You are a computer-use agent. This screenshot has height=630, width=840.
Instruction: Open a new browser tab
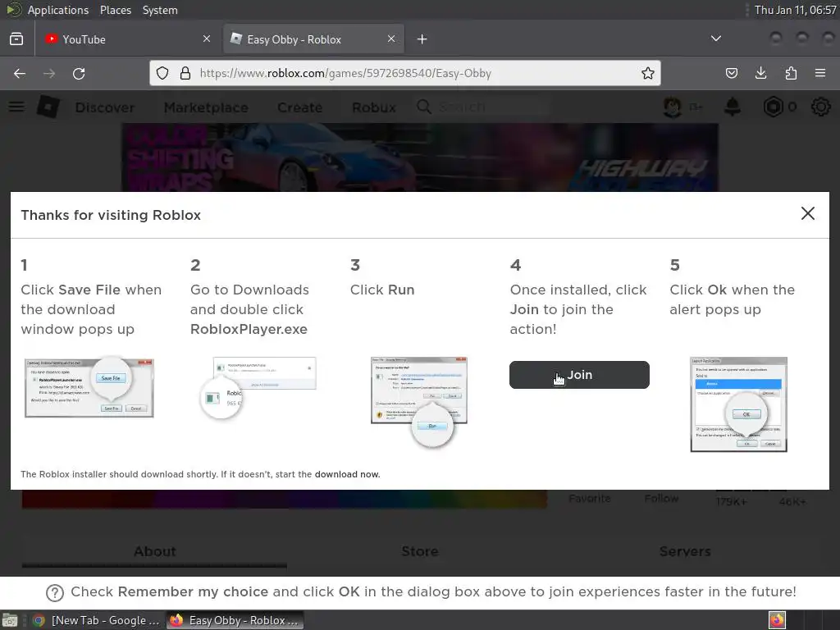422,39
